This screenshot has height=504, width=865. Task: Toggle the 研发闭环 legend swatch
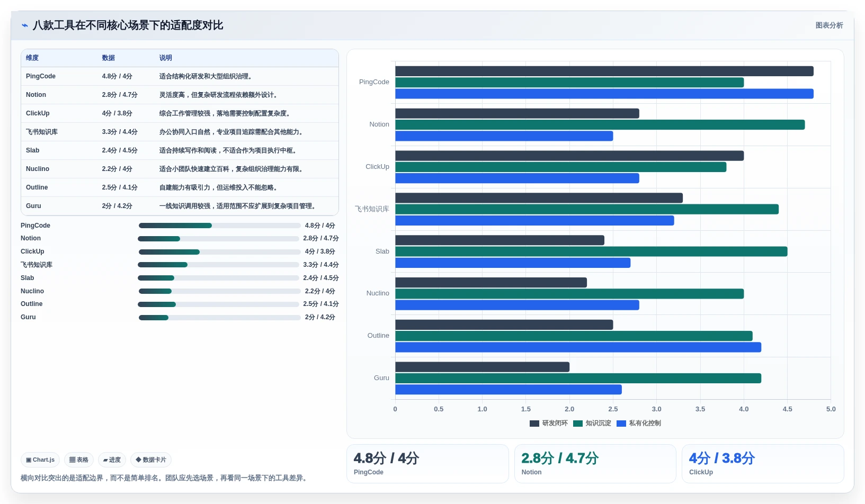(x=534, y=423)
